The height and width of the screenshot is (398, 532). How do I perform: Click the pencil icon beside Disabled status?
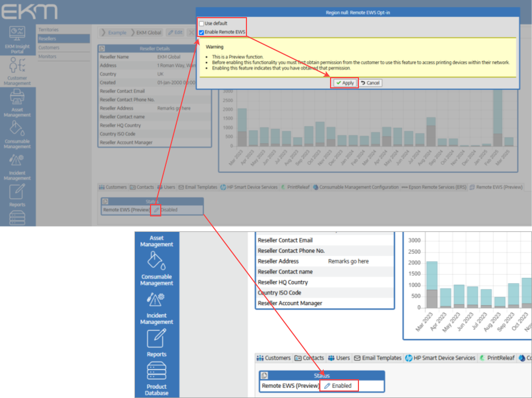(x=155, y=210)
